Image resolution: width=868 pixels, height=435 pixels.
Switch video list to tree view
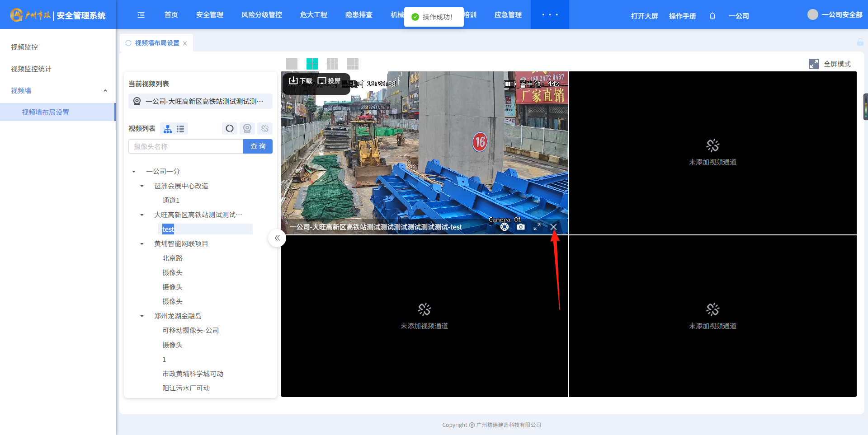[x=168, y=129]
